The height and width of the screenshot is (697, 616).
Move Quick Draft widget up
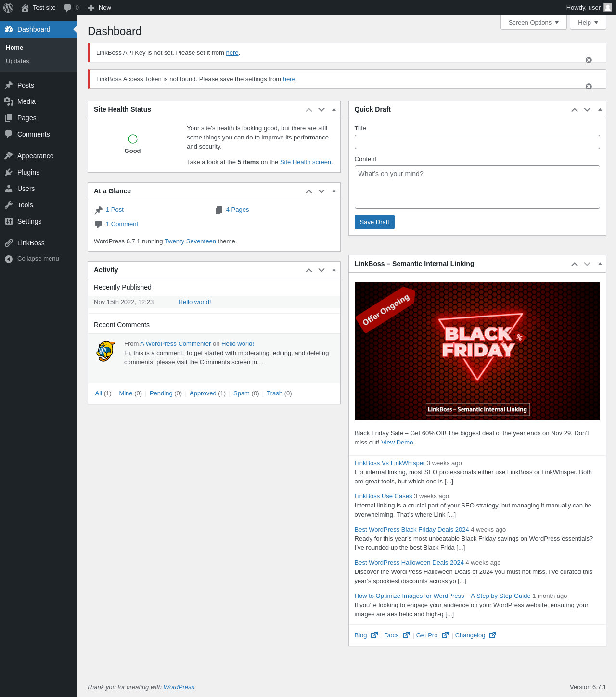click(575, 110)
